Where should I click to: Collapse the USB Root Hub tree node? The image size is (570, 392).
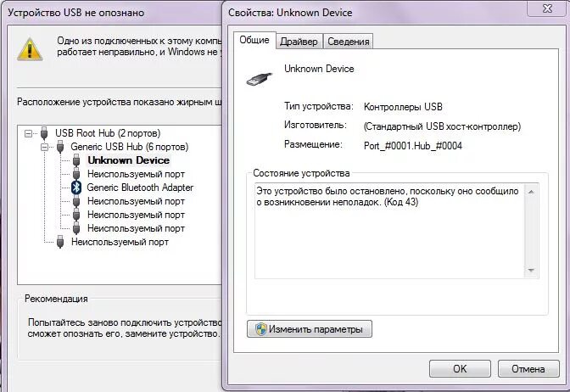coord(29,133)
